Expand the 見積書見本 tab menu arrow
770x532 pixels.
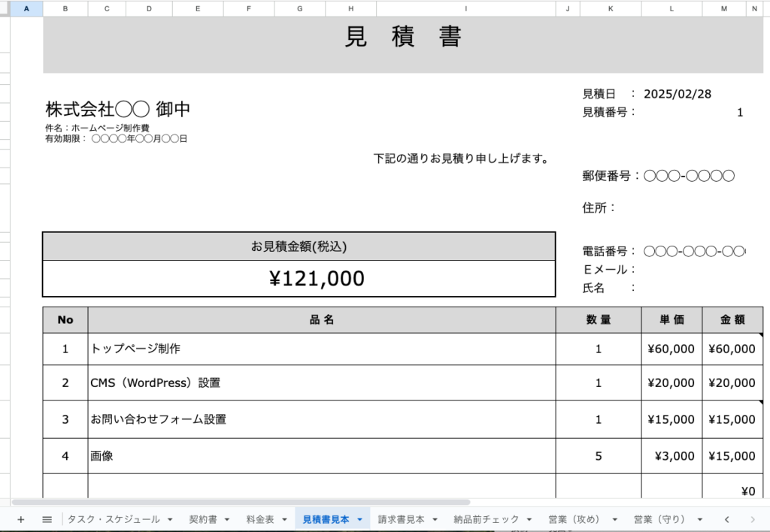pyautogui.click(x=359, y=519)
